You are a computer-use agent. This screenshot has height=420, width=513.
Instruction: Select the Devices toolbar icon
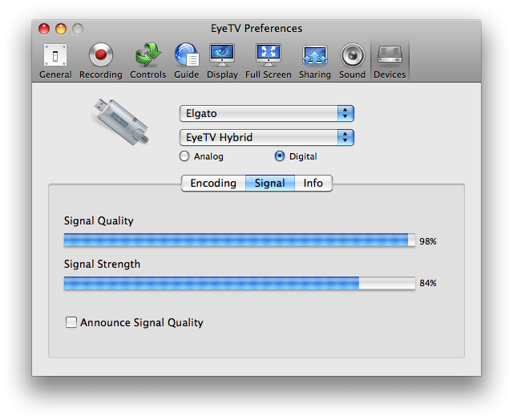tap(390, 61)
